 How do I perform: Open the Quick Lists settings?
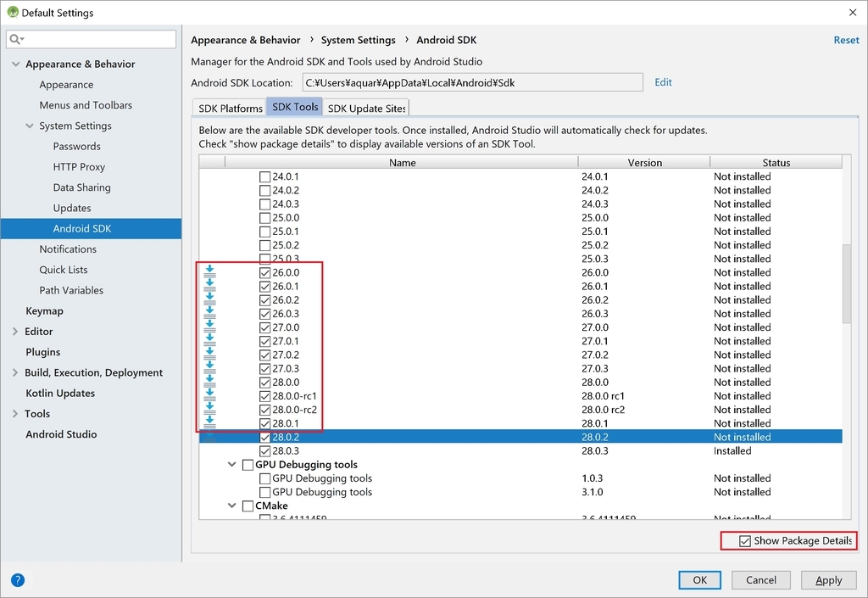tap(64, 270)
